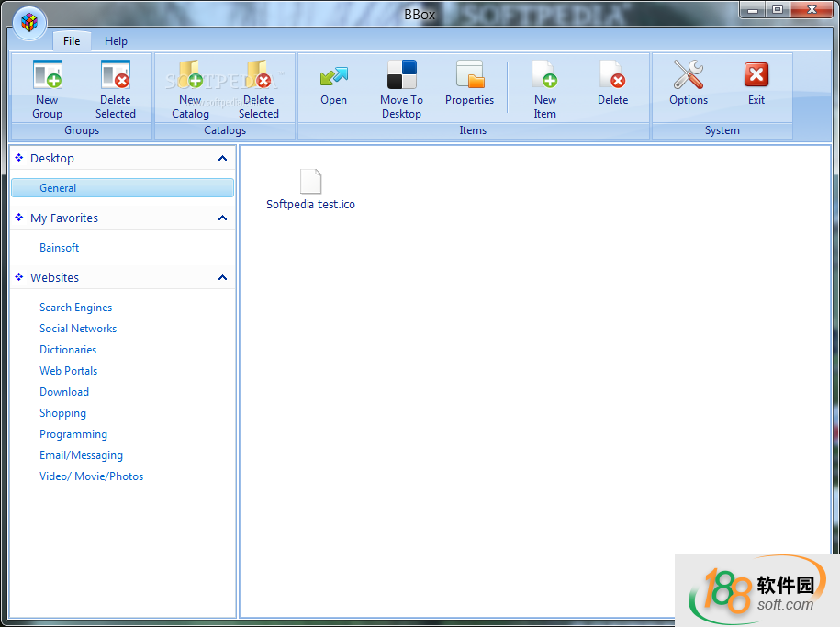Select the Bainsoft catalog
840x627 pixels.
click(x=60, y=248)
